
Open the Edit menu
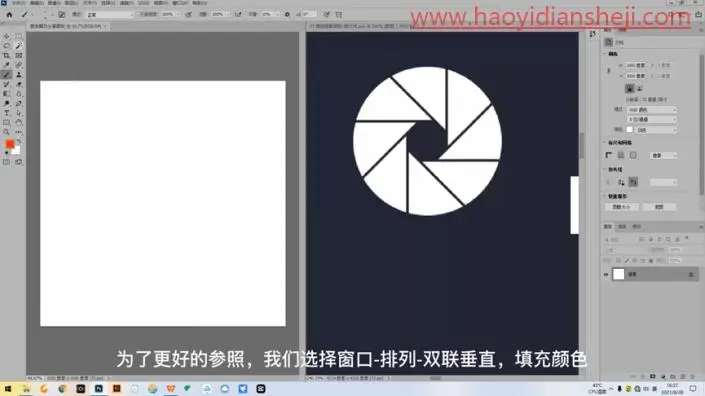click(37, 3)
